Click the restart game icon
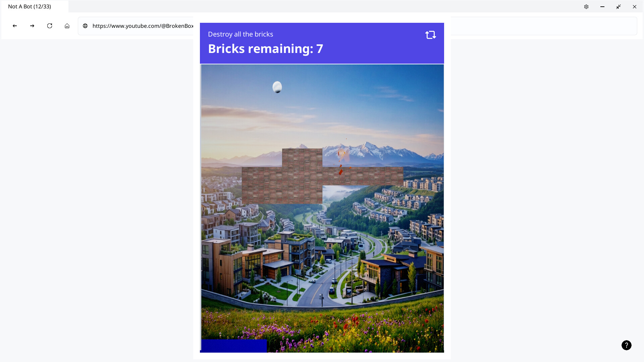 (x=430, y=35)
